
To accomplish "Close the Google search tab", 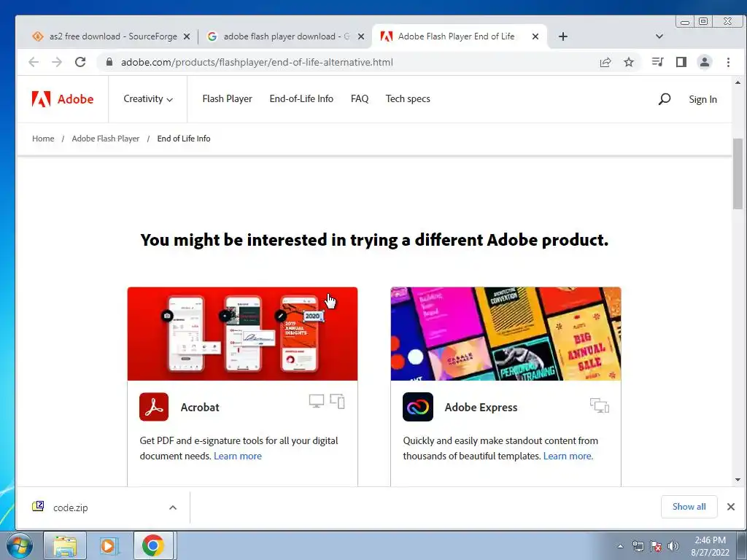I will [x=361, y=36].
